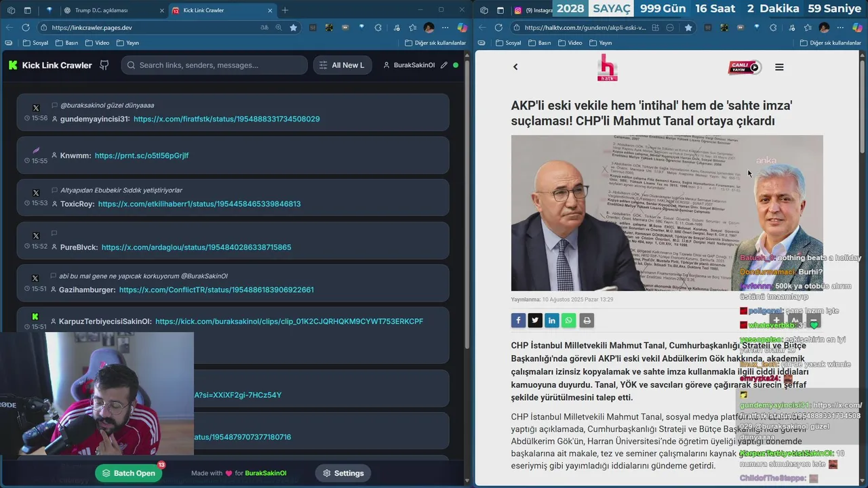
Task: Reload the halktv page in right browser
Action: (x=498, y=28)
